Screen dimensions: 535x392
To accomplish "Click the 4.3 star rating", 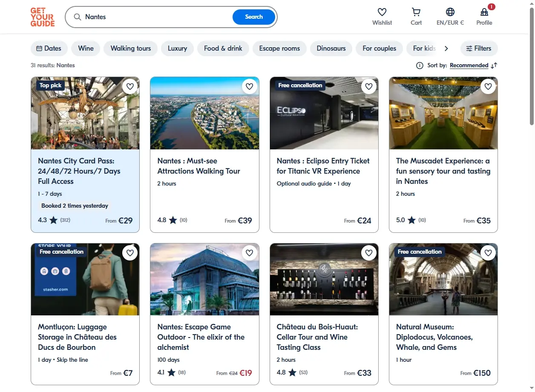I will coord(47,220).
